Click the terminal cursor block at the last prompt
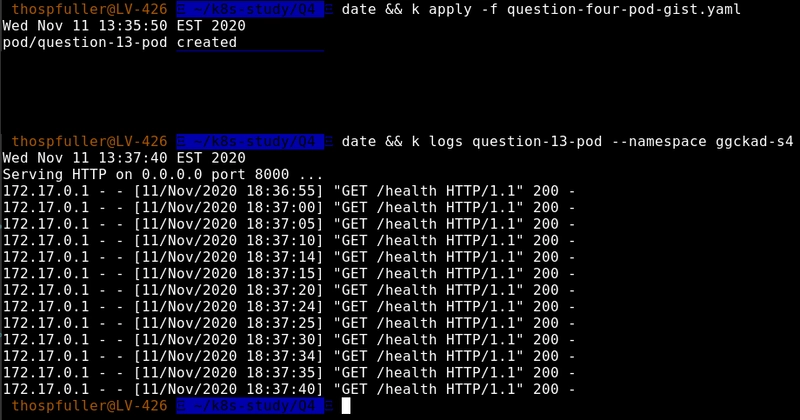800x420 pixels. [346, 406]
